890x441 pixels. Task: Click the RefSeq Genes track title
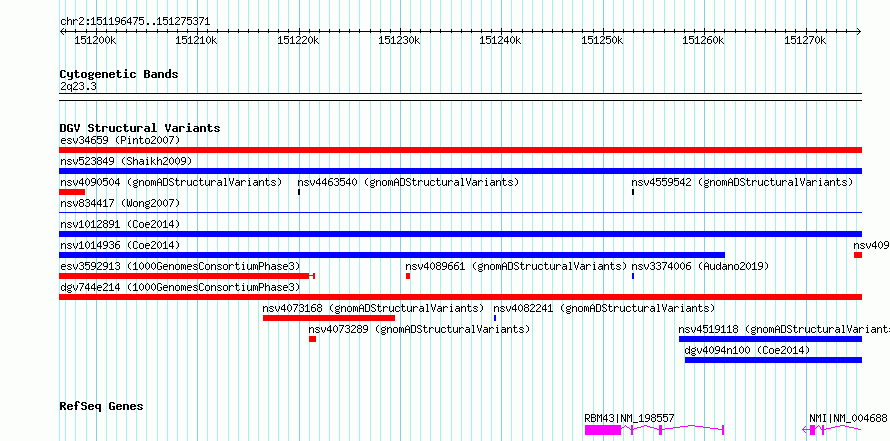click(x=102, y=406)
